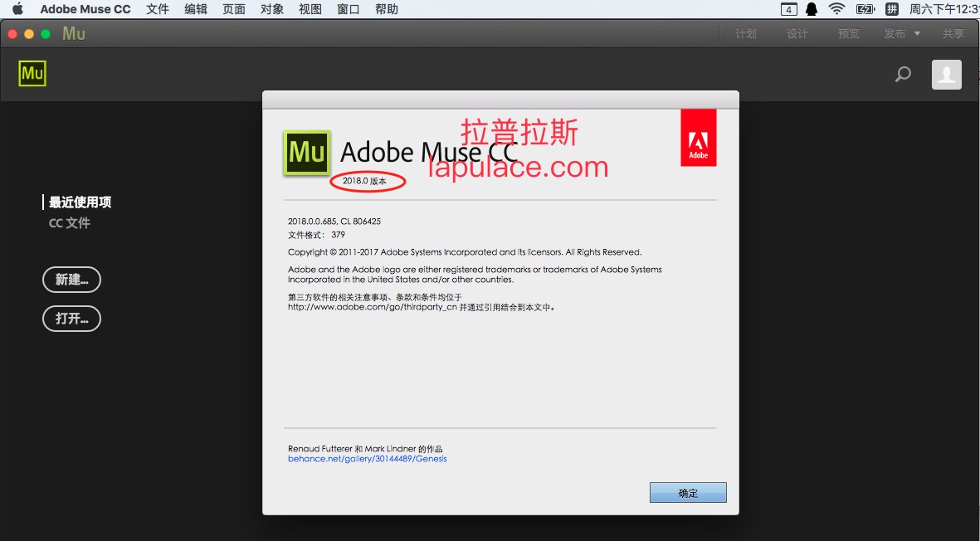Open the Adobe Muse CC application menu
The width and height of the screenshot is (980, 541).
pos(85,9)
